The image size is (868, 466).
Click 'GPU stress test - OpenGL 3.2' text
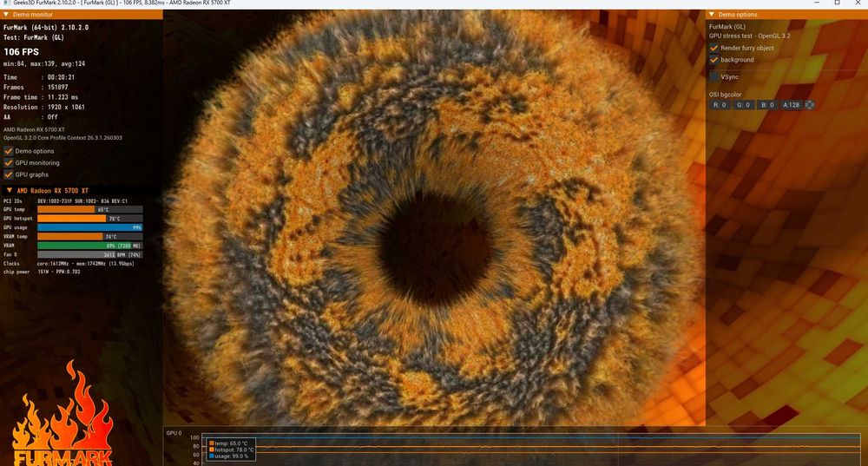[750, 36]
